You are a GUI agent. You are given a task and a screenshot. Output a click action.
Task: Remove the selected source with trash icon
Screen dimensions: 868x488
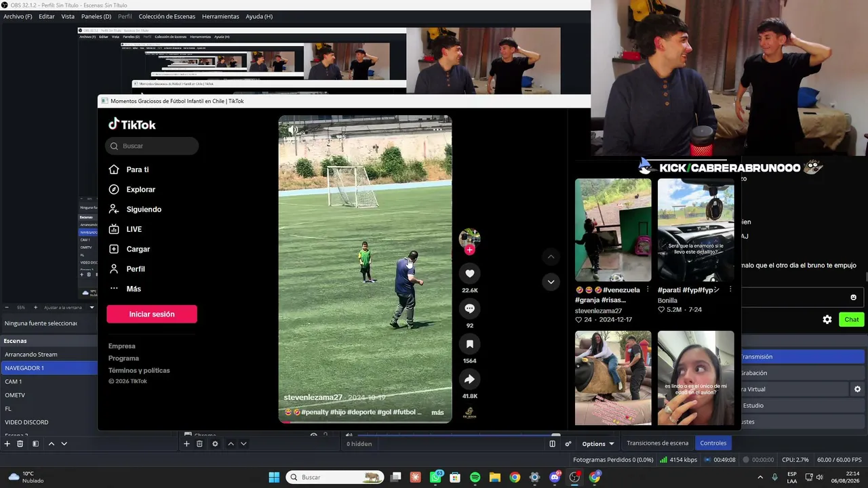tap(199, 444)
